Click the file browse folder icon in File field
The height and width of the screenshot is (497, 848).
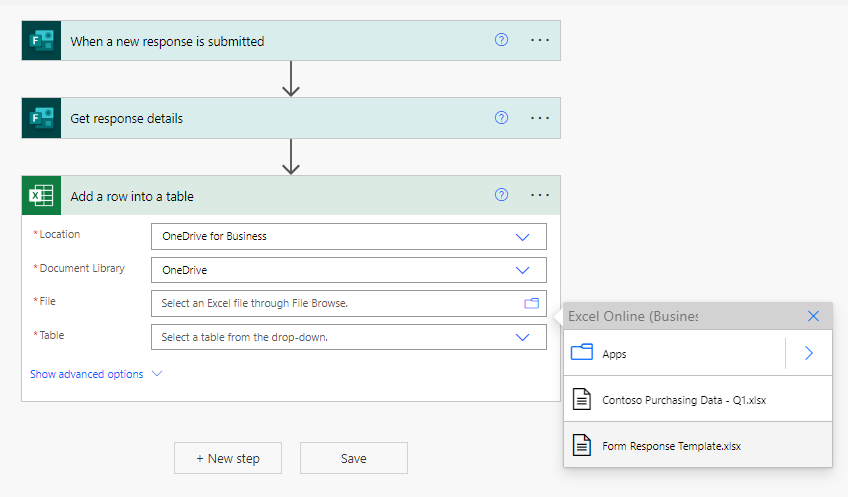(531, 303)
